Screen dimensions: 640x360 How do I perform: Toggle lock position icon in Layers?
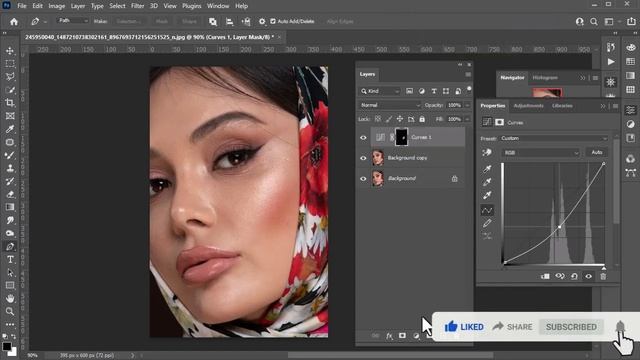[400, 119]
